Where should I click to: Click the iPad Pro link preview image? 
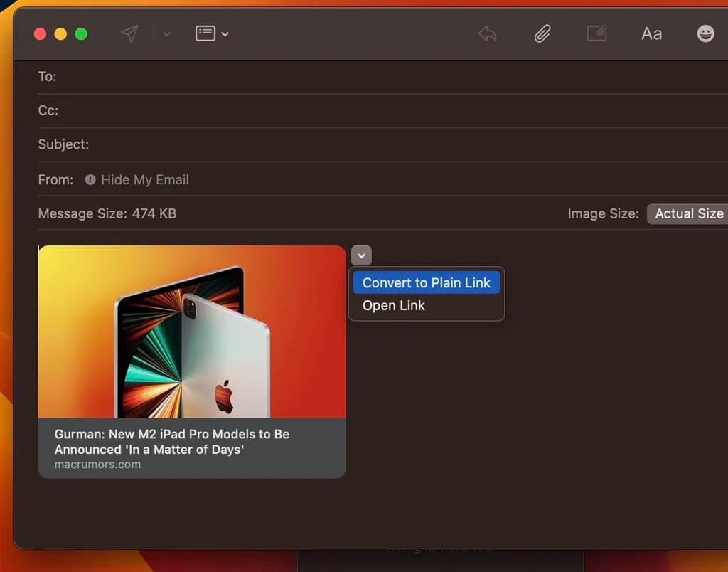pos(192,332)
